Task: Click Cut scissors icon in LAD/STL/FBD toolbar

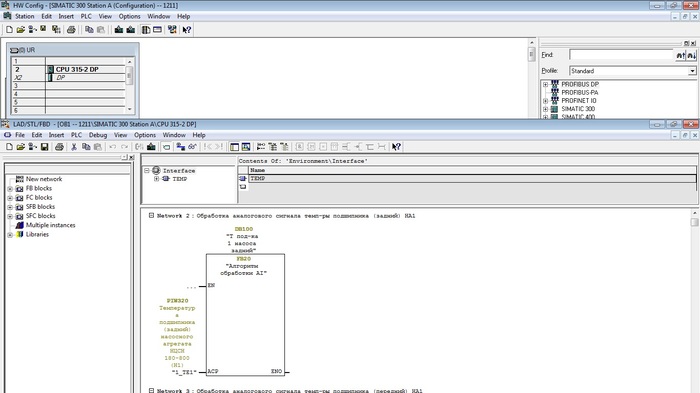Action: click(x=74, y=146)
